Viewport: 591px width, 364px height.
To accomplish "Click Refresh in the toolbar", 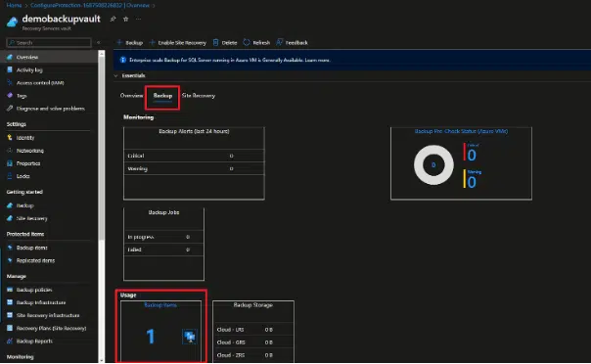I will (256, 43).
